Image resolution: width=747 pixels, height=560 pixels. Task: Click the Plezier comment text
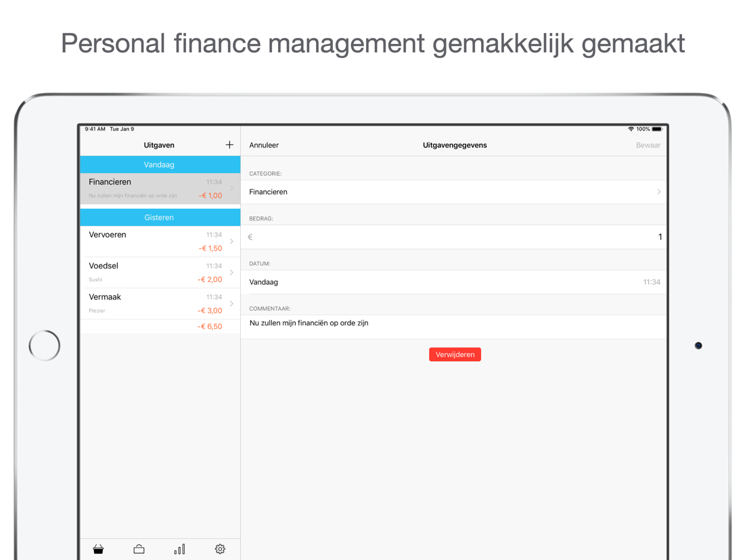[x=97, y=310]
